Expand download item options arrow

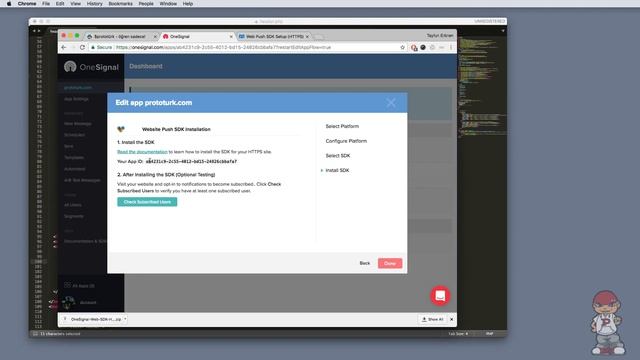[x=125, y=319]
